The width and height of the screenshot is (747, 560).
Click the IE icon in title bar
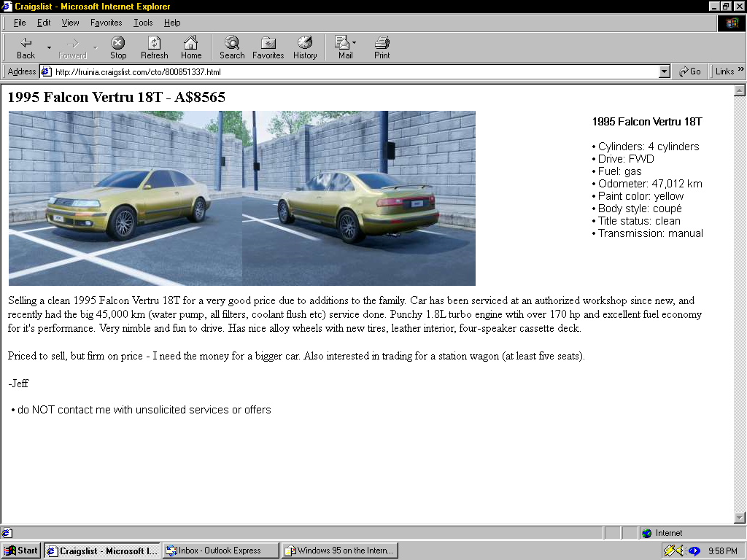pyautogui.click(x=7, y=6)
